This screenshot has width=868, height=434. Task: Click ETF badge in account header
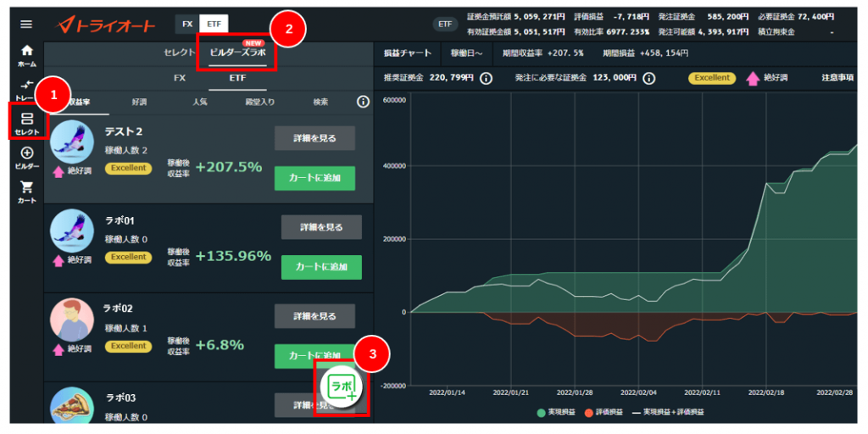[445, 25]
